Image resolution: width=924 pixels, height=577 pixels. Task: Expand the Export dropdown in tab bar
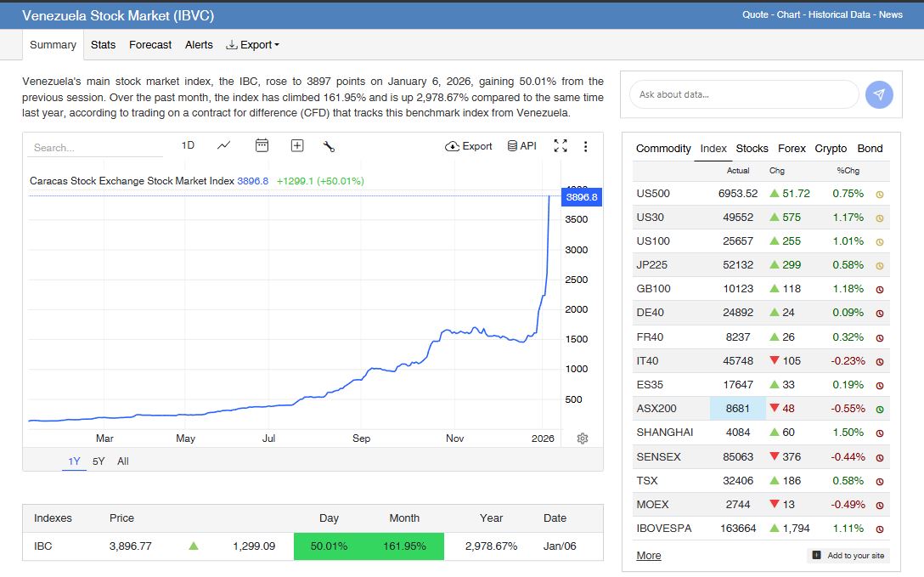[253, 45]
